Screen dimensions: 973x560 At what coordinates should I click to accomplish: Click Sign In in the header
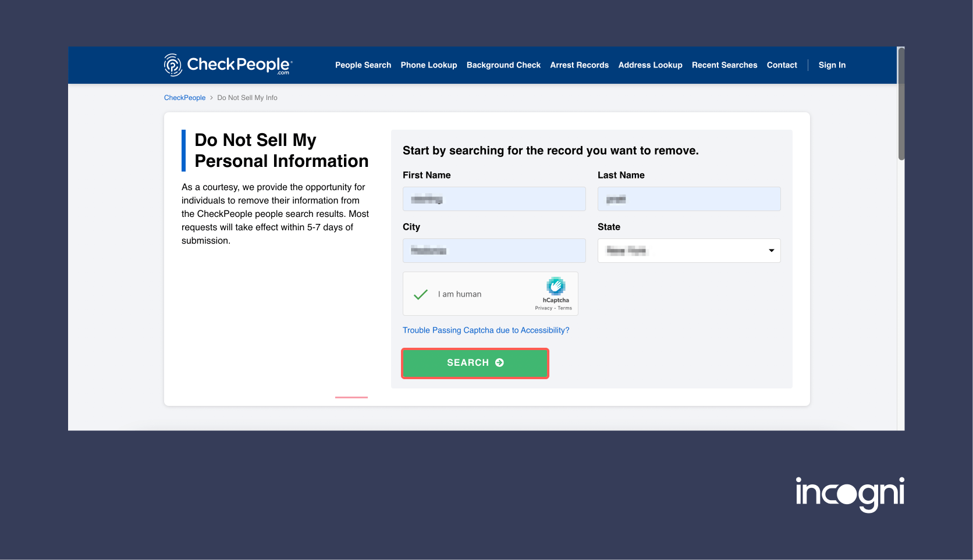pyautogui.click(x=832, y=65)
